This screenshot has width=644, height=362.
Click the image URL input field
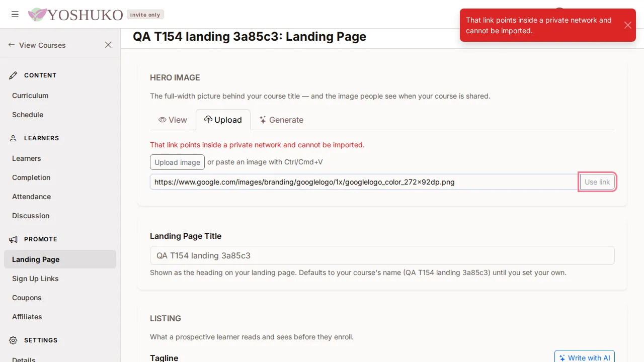[364, 182]
